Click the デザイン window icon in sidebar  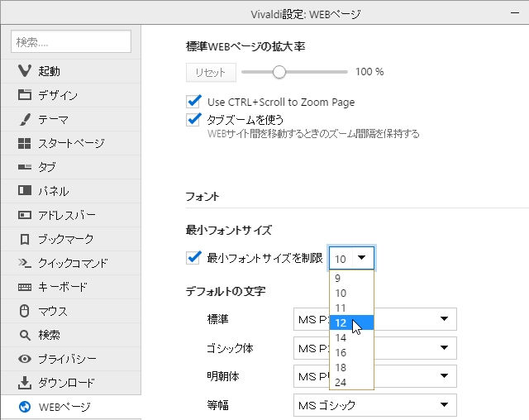coord(25,95)
